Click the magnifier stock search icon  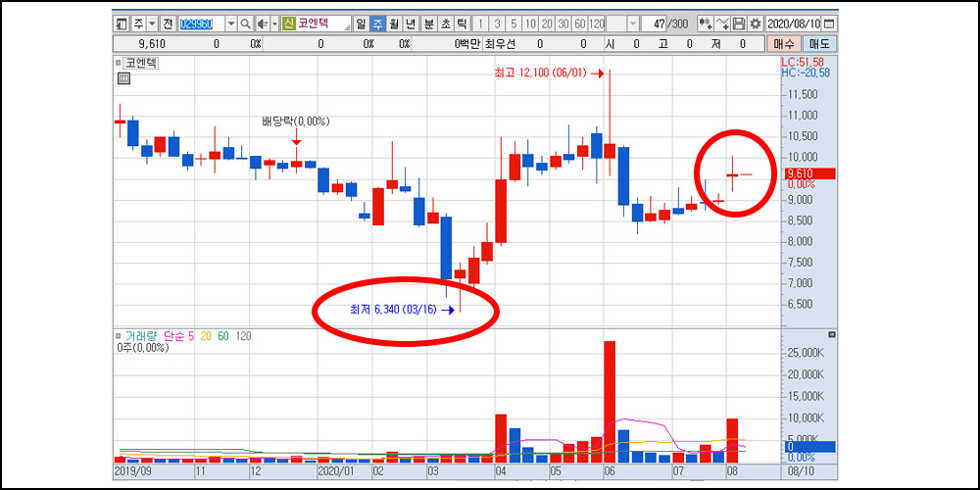(x=245, y=24)
